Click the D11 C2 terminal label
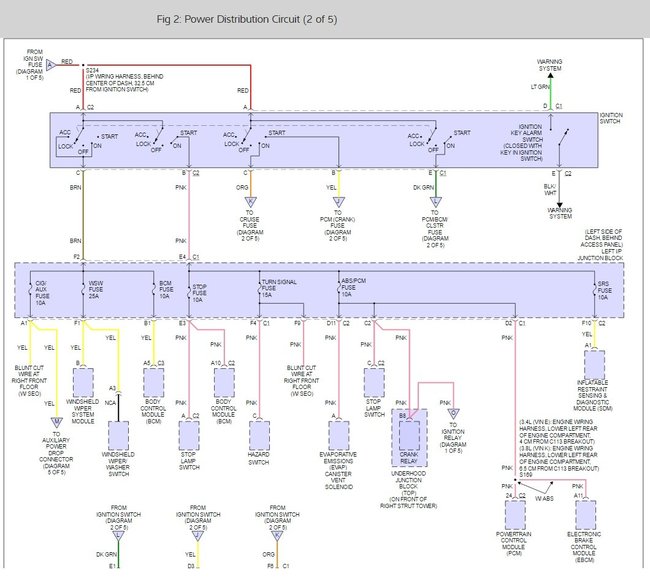This screenshot has height=578, width=650. coord(338,323)
